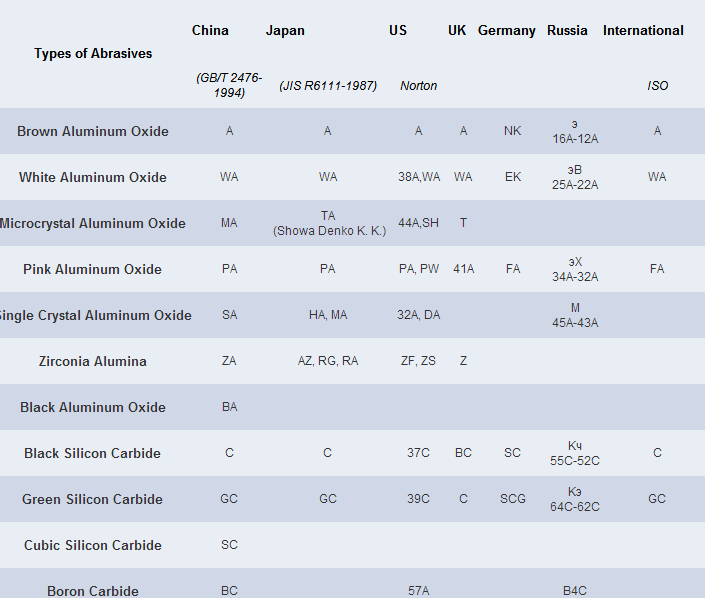Image resolution: width=705 pixels, height=598 pixels.
Task: Click the Pink Aluminum Oxide label
Action: click(x=93, y=269)
